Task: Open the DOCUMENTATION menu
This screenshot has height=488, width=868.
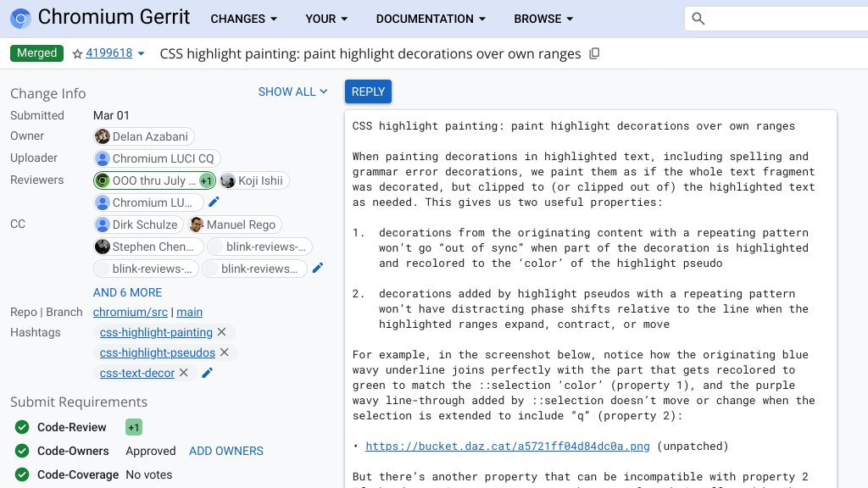Action: [431, 19]
